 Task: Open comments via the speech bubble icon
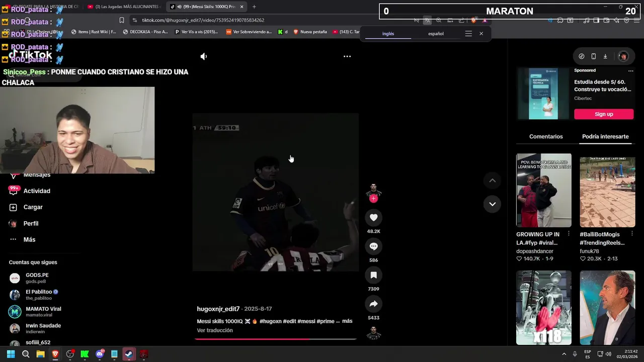[373, 246]
